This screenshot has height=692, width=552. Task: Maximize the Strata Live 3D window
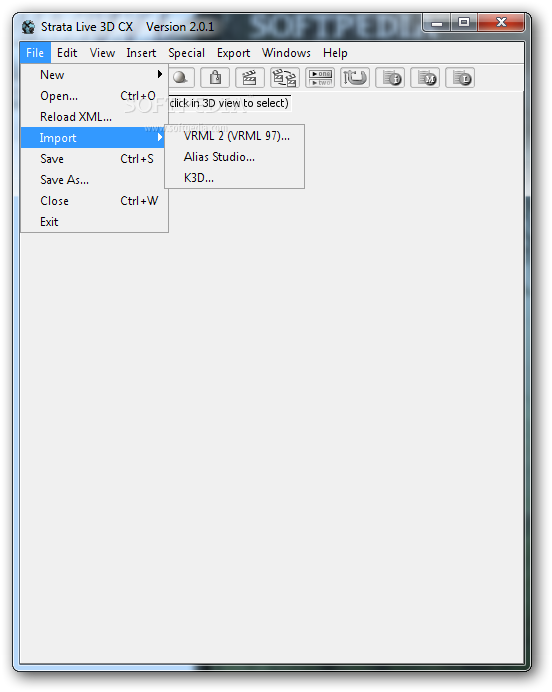click(x=463, y=23)
